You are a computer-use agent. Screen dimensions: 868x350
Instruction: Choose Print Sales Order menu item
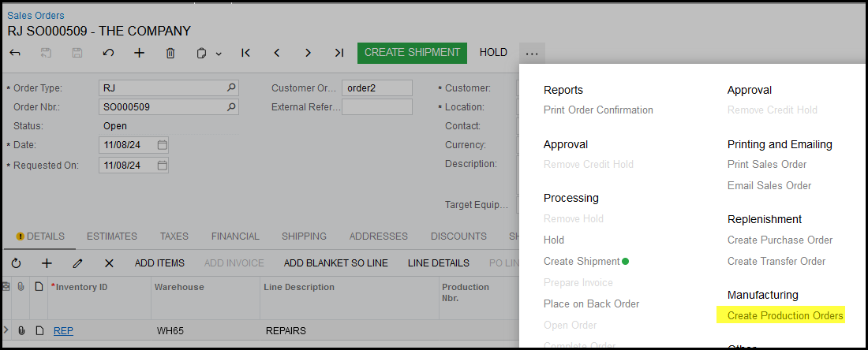point(766,165)
